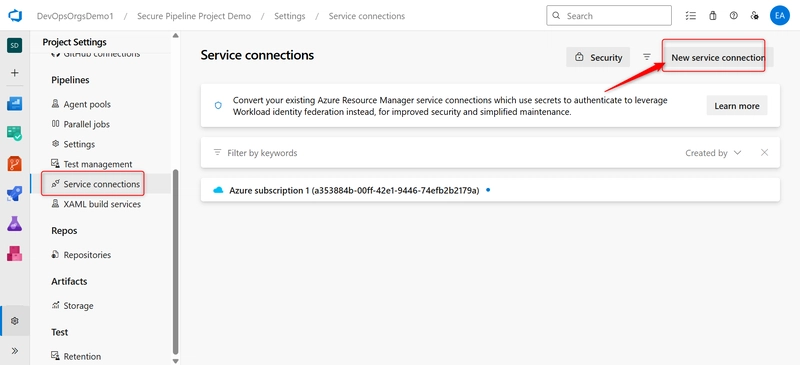Click the sidebar scrollbar thumb
The width and height of the screenshot is (800, 365).
[176, 261]
